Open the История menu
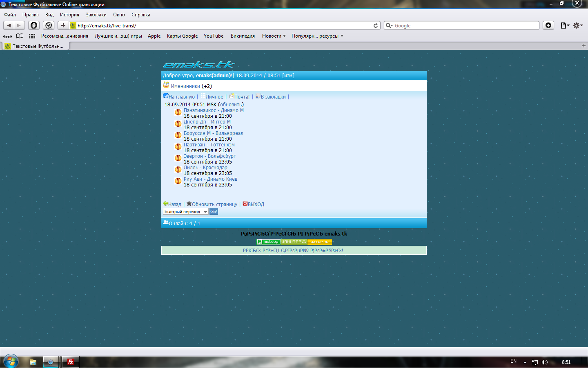The height and width of the screenshot is (368, 588). 69,15
